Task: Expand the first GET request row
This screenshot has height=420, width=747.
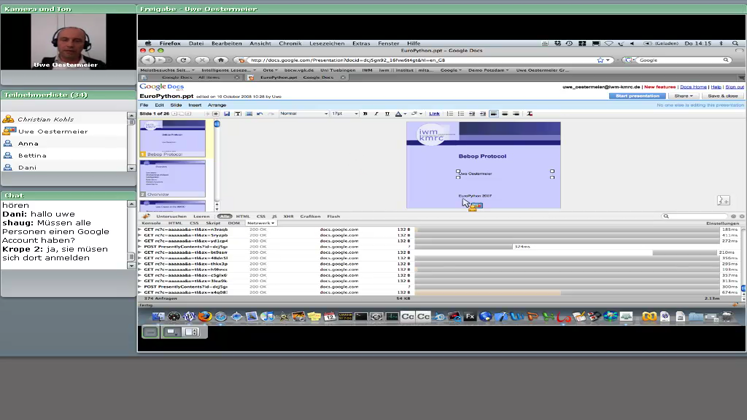Action: 140,230
